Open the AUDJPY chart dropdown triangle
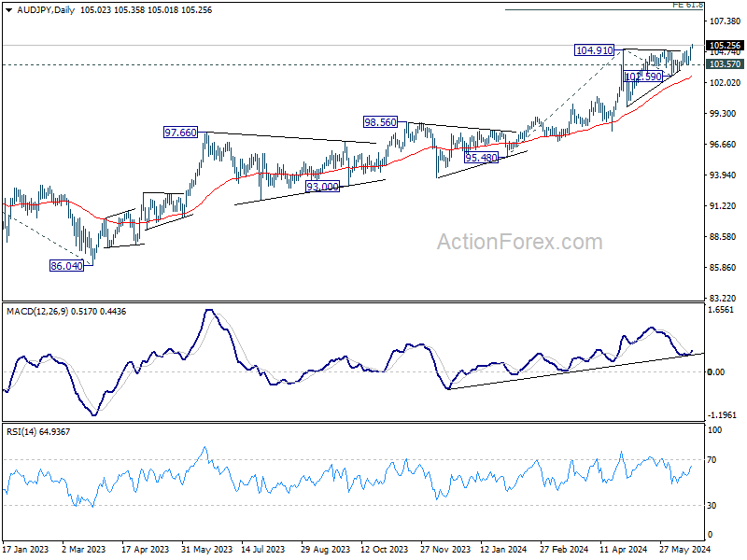This screenshot has height=560, width=747. coord(9,10)
